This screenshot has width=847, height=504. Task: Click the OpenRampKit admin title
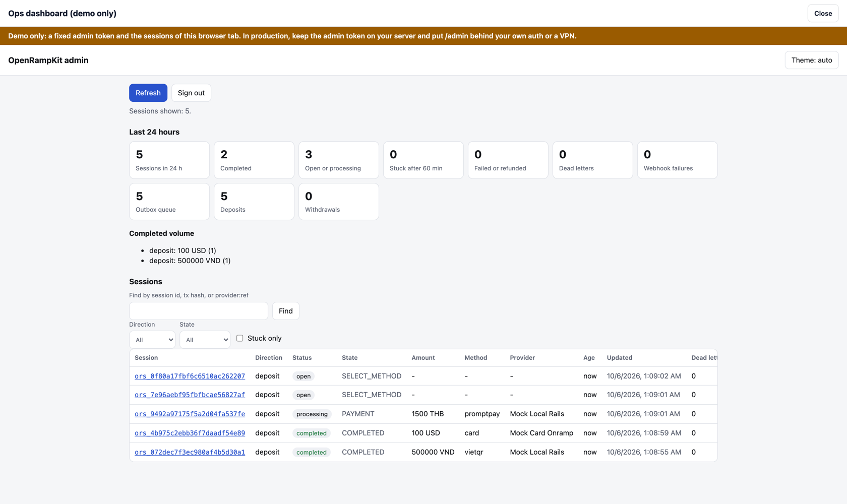coord(48,60)
